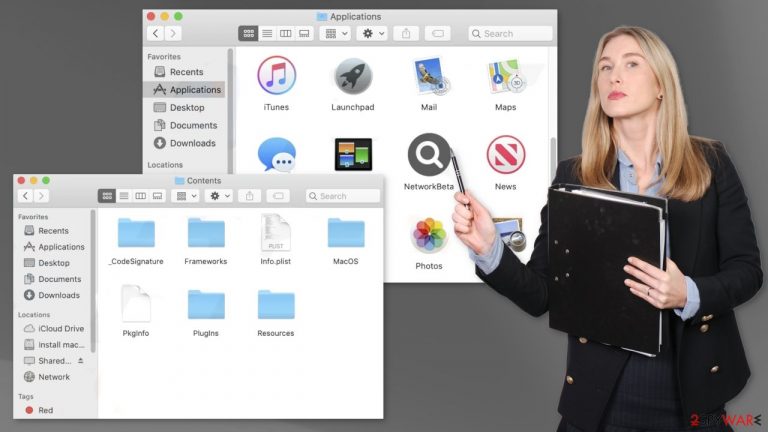Select the PkgInfo file

point(136,304)
